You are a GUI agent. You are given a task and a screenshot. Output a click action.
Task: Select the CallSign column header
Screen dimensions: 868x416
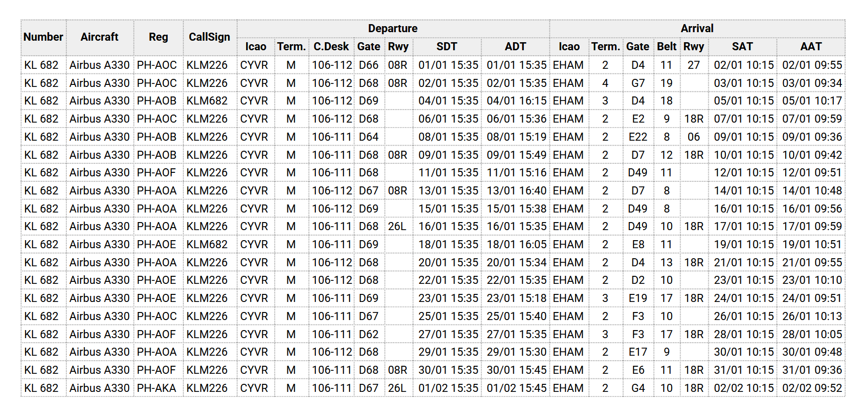209,37
